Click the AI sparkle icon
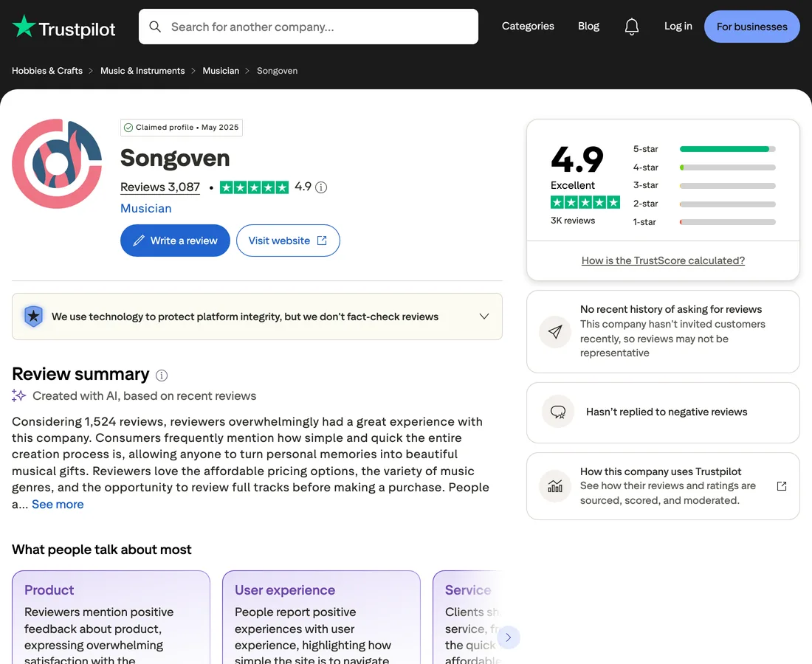 [18, 395]
